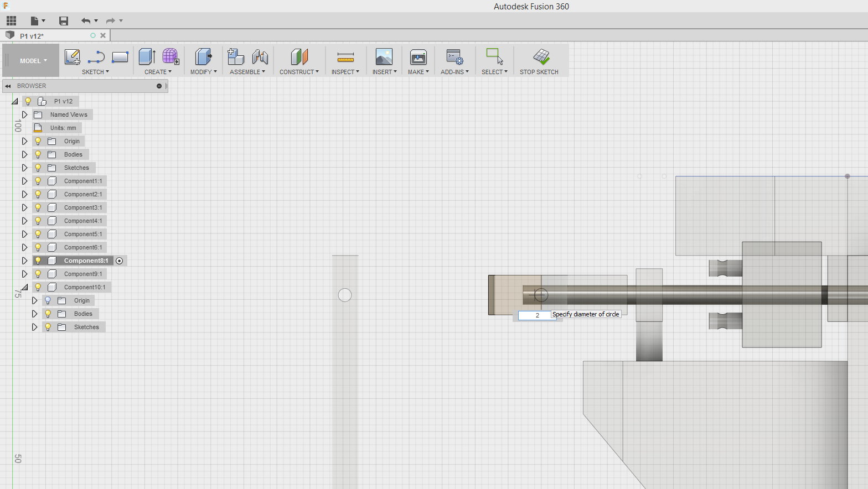Open the MAKE menu

(418, 72)
